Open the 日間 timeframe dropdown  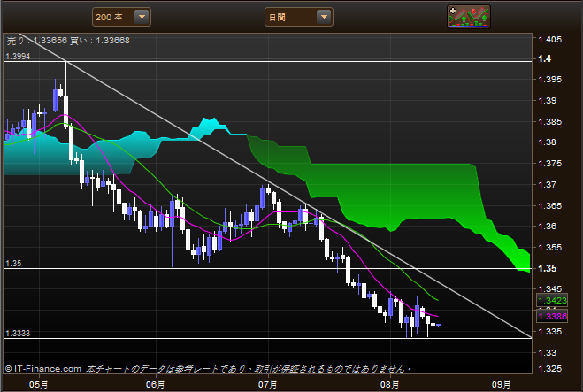click(x=298, y=17)
